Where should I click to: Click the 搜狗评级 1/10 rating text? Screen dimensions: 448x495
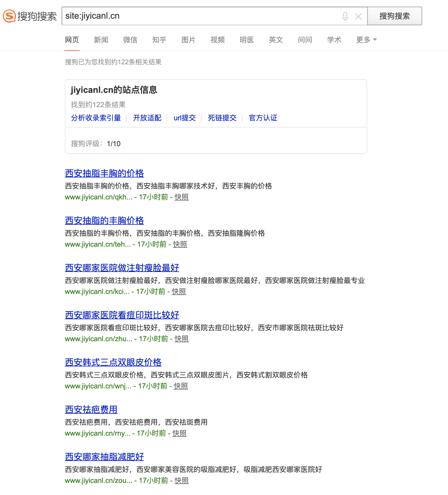(96, 144)
